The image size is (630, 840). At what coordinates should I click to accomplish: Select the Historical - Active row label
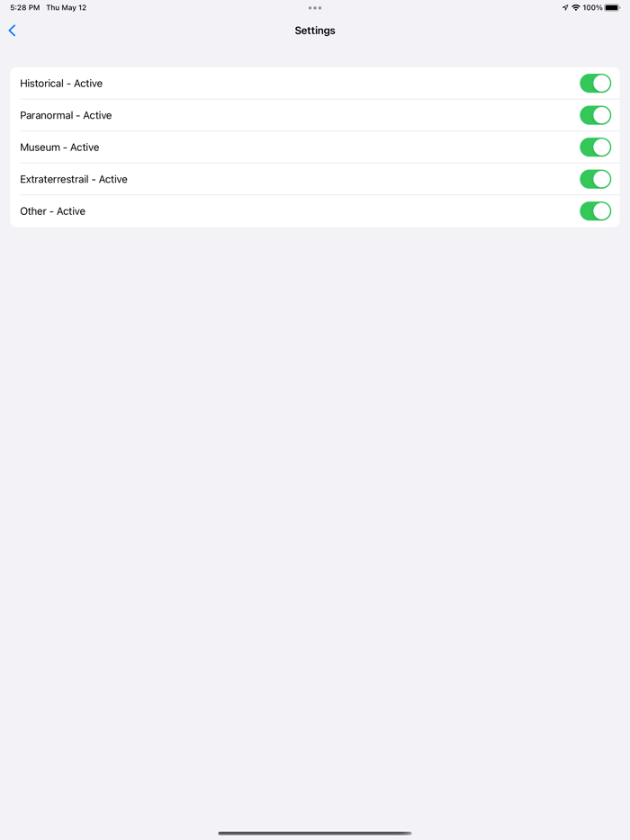[61, 84]
